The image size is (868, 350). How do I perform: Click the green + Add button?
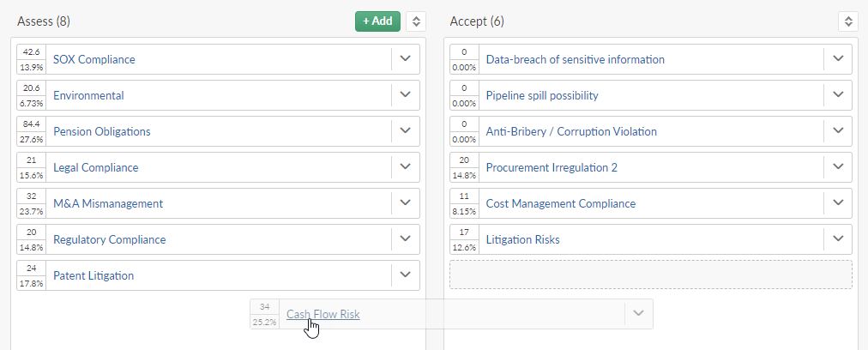pyautogui.click(x=377, y=21)
